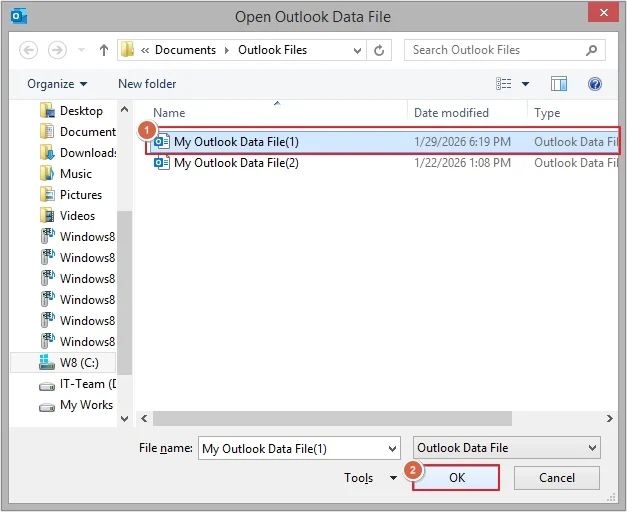Click the left arrow of horizontal scrollbar

pyautogui.click(x=144, y=418)
